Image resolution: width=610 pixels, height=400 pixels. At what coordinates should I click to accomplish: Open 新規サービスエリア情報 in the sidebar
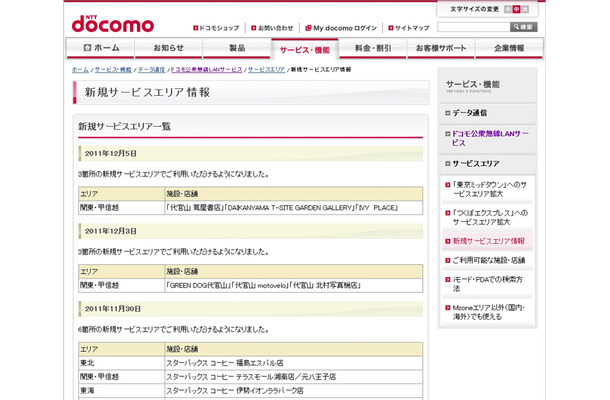tap(488, 241)
